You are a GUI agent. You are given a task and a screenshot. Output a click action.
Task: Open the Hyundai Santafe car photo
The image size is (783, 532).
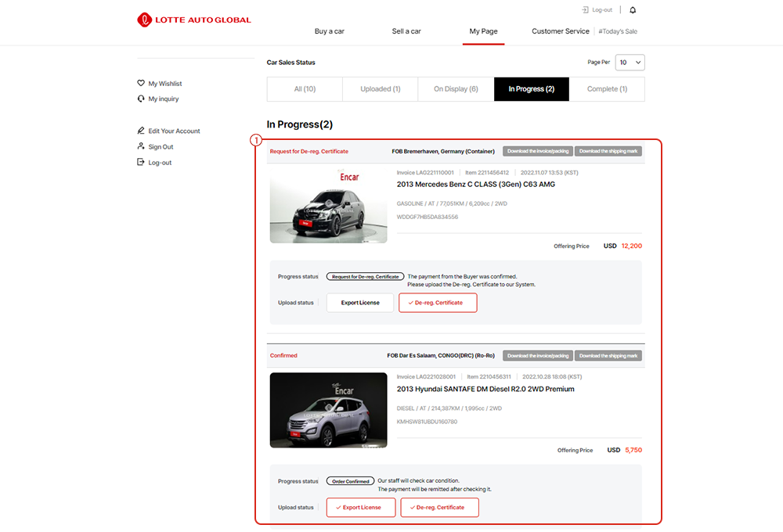click(x=329, y=410)
